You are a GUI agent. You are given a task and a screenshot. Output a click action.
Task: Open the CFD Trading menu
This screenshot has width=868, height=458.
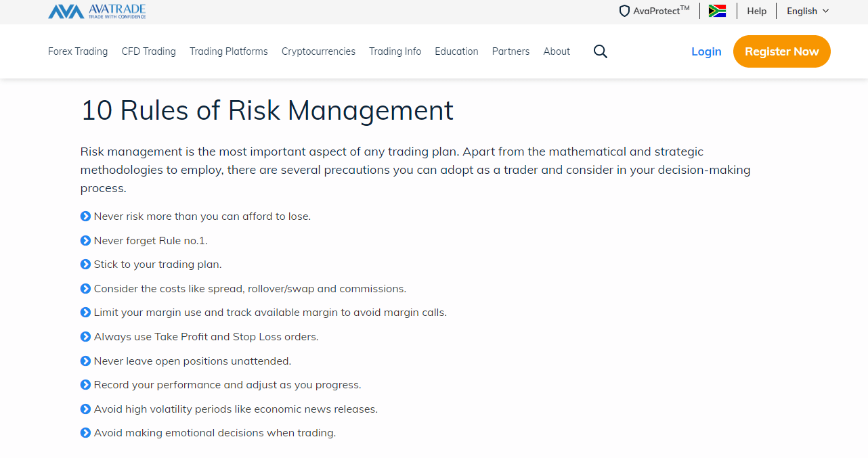tap(149, 51)
